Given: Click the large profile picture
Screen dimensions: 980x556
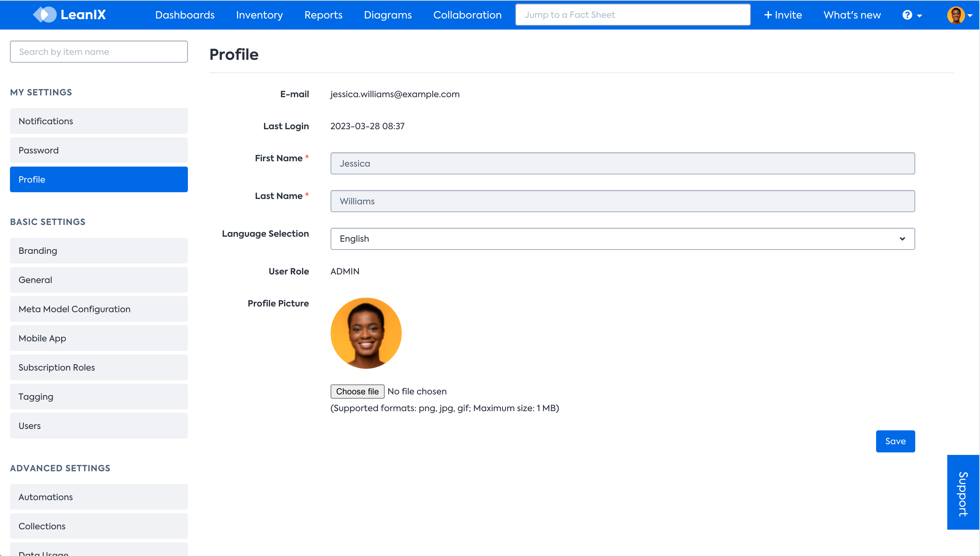Looking at the screenshot, I should [366, 333].
